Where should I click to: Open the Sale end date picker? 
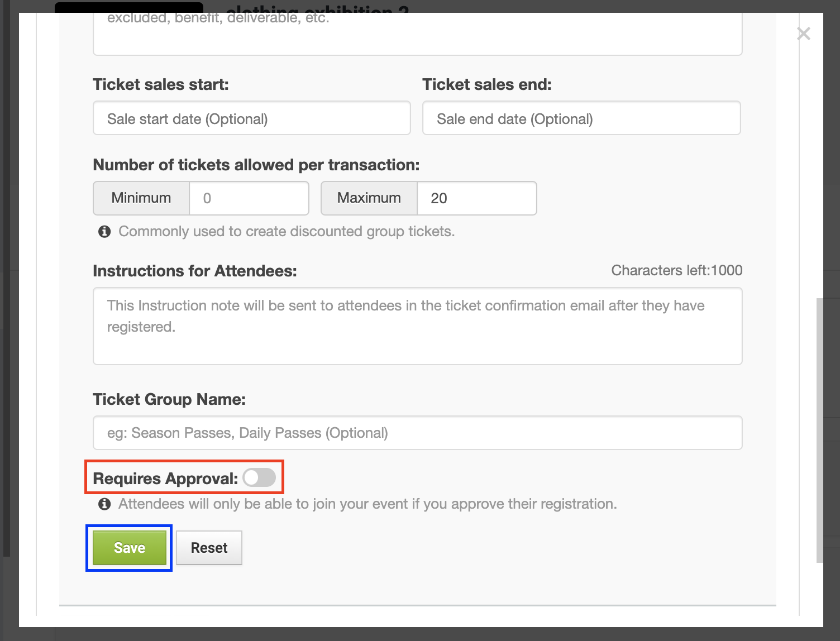click(581, 118)
